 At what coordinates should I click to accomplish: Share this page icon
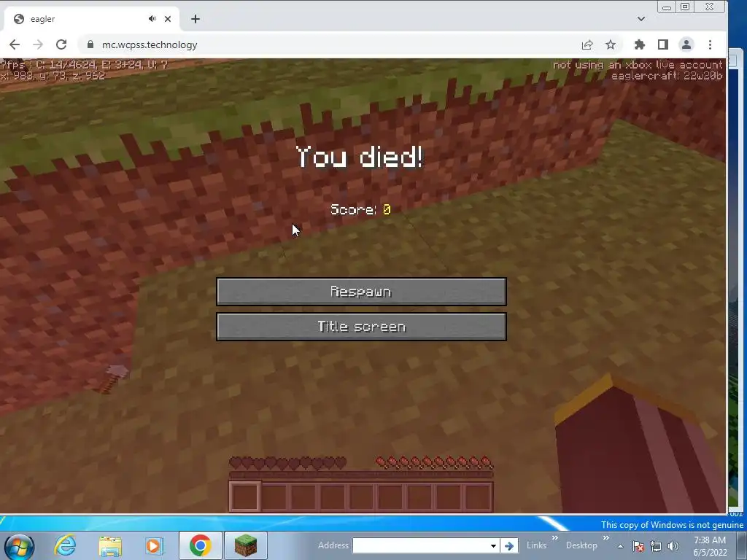click(587, 44)
